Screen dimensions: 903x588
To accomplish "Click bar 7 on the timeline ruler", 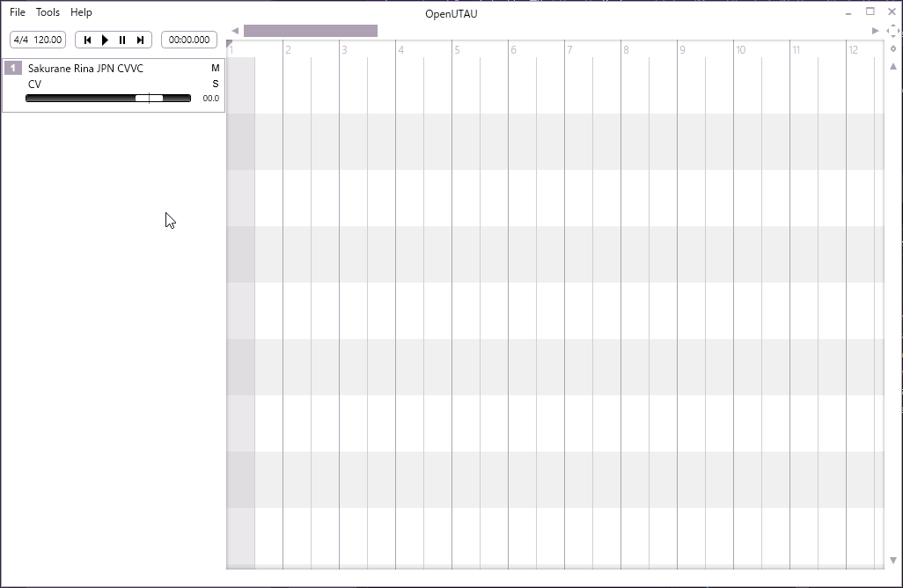I will click(x=569, y=50).
